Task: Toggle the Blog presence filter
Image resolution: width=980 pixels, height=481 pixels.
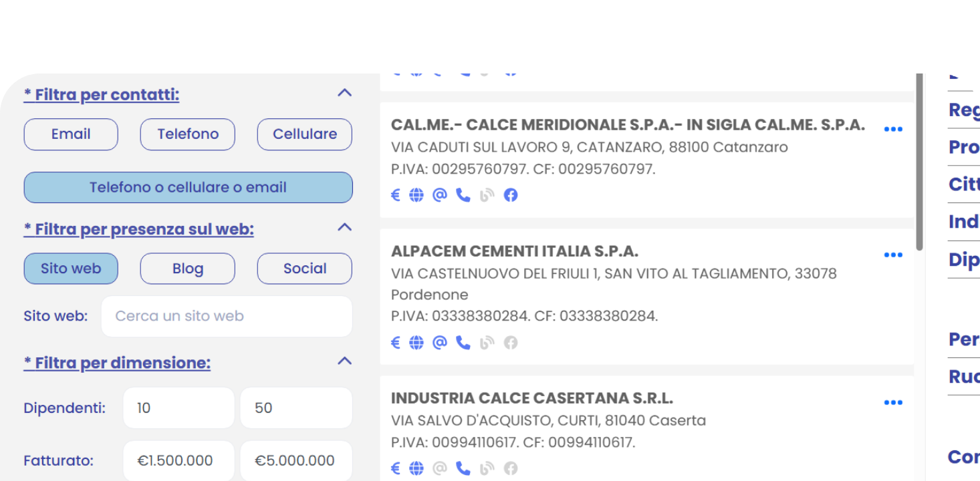Action: pos(188,269)
